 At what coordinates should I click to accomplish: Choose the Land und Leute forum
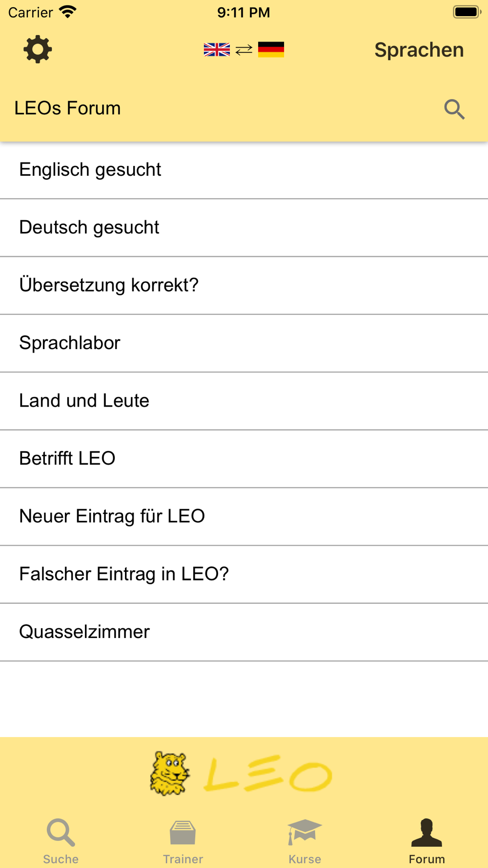coord(244,401)
